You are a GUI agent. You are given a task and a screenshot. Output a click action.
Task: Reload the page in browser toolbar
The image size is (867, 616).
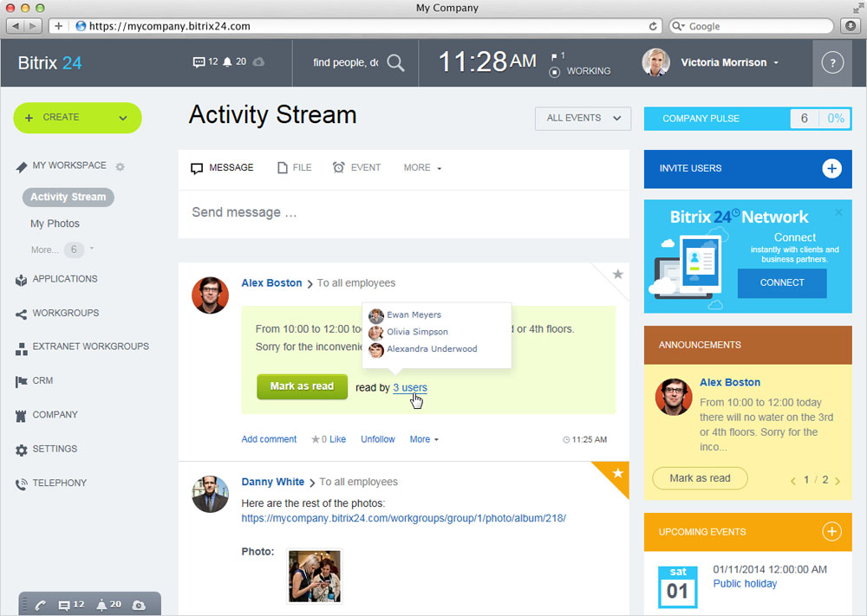(653, 26)
